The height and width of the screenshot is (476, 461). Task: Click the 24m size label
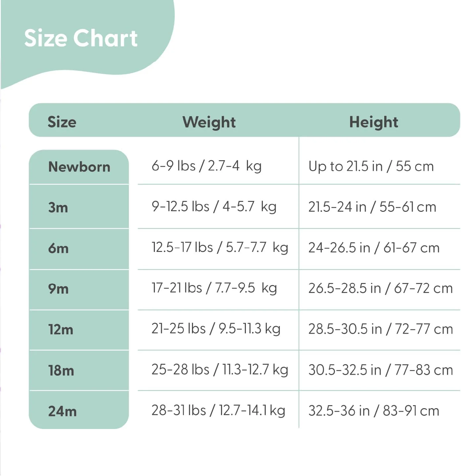(62, 411)
